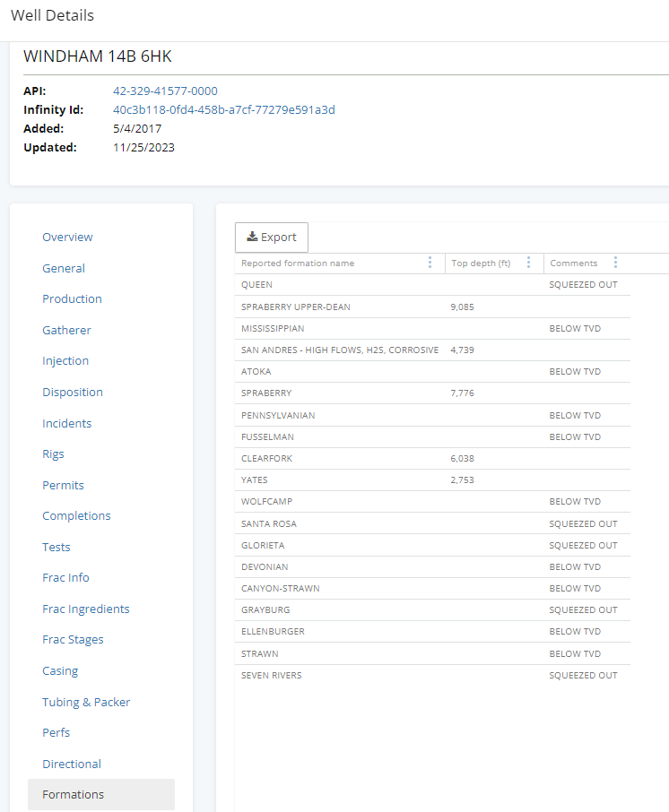Click the 7,776 top depth value
Image resolution: width=669 pixels, height=812 pixels.
click(462, 393)
